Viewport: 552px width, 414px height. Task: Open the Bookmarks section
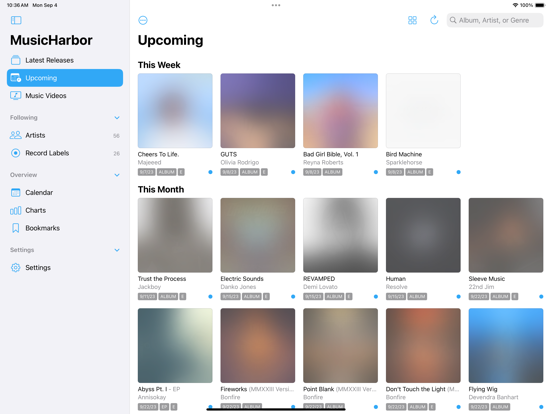(65, 228)
